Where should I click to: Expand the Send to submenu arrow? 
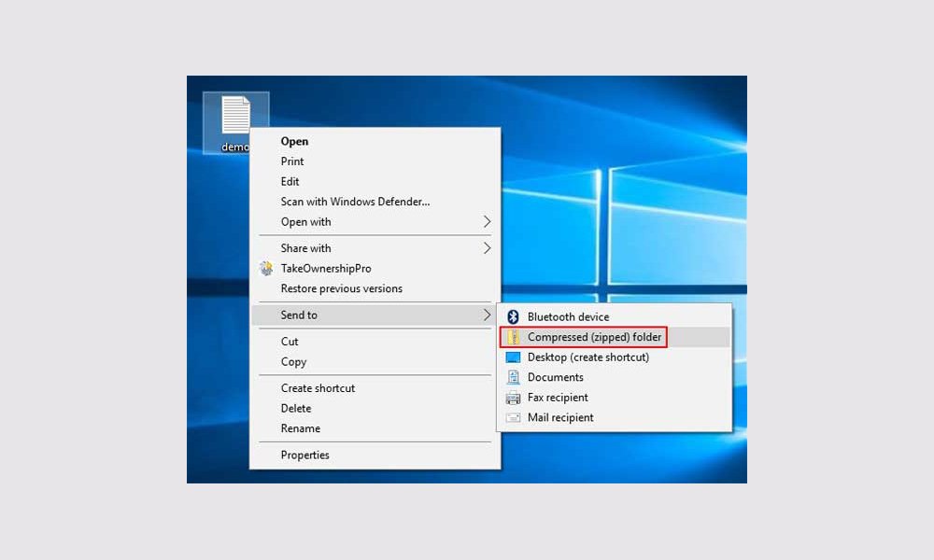pos(487,315)
